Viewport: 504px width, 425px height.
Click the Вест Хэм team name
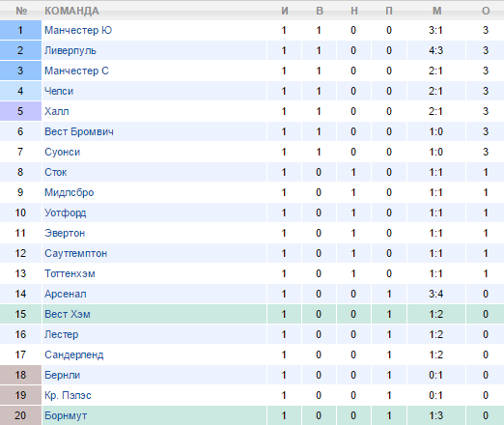(68, 314)
